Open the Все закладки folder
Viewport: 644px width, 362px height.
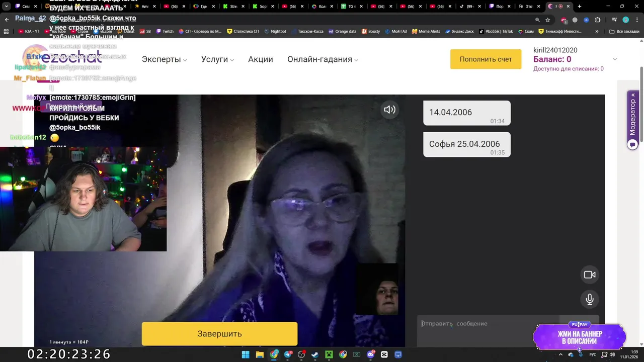point(624,31)
